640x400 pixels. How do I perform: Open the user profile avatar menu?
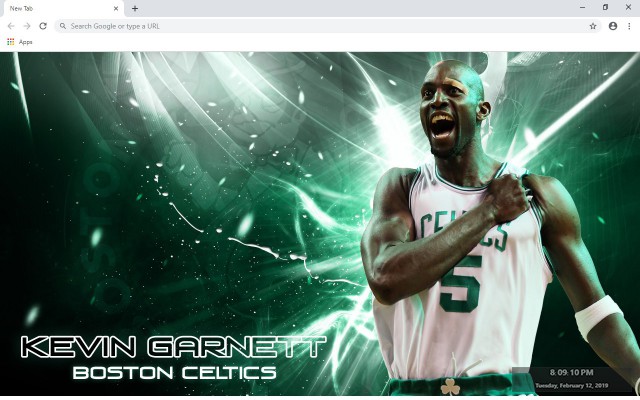(613, 26)
